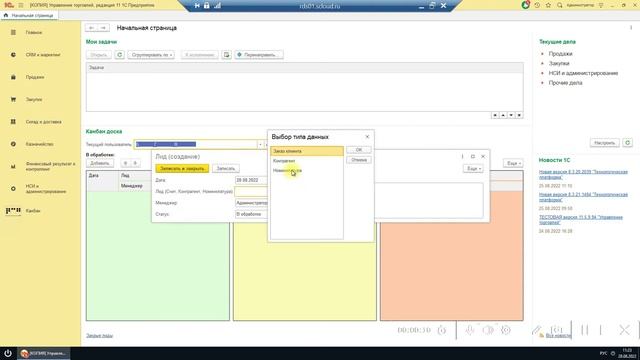The height and width of the screenshot is (360, 640).
Task: Open favorites star icon
Action: (x=548, y=5)
